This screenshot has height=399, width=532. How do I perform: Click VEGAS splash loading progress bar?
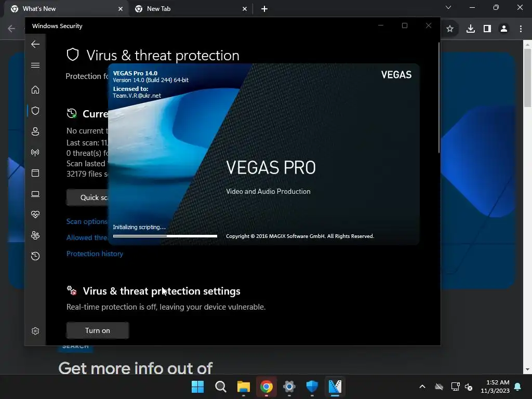165,236
